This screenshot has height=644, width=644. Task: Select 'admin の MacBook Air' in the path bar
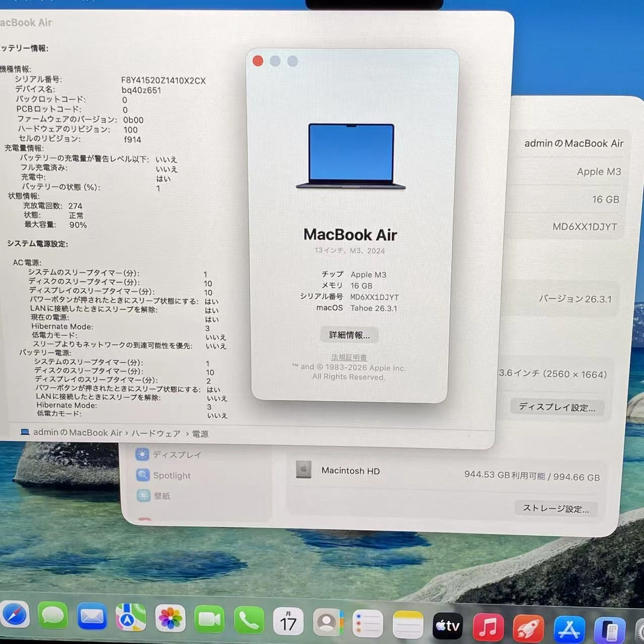coord(78,433)
